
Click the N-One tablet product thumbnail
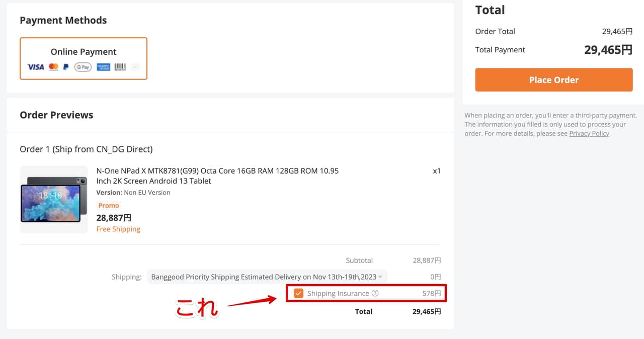[53, 199]
